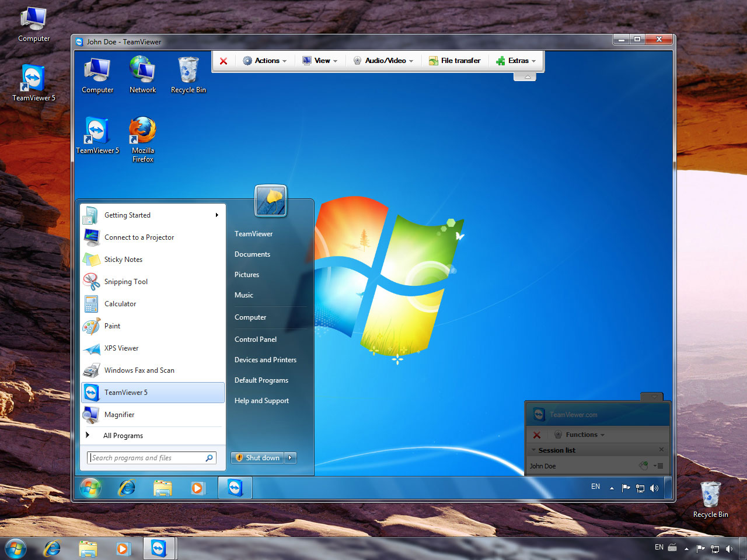Open Windows Media Player in the remote taskbar

[198, 488]
